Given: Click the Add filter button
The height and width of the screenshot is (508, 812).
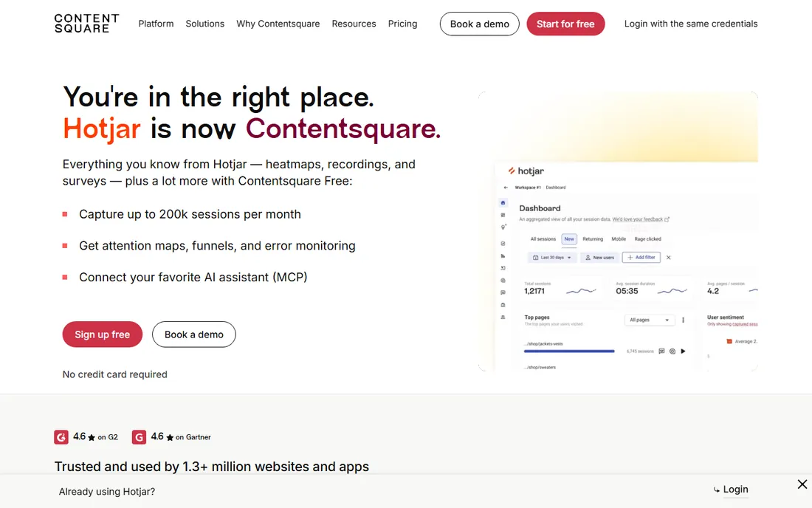Looking at the screenshot, I should (x=641, y=258).
